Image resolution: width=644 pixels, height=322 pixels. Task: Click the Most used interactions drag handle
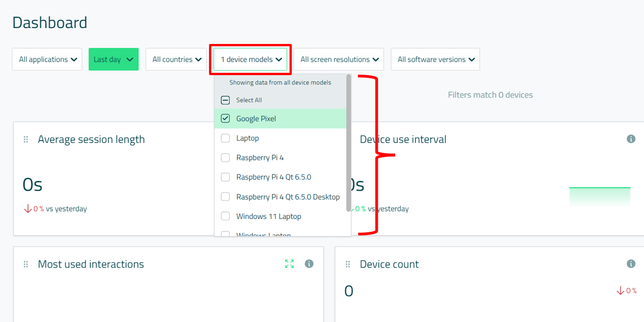[26, 264]
